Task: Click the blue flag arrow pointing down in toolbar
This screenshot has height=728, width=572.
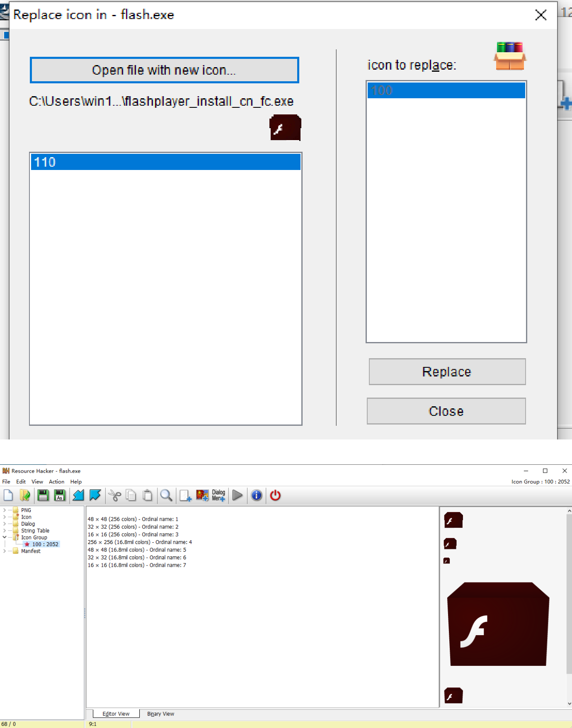Action: point(95,495)
